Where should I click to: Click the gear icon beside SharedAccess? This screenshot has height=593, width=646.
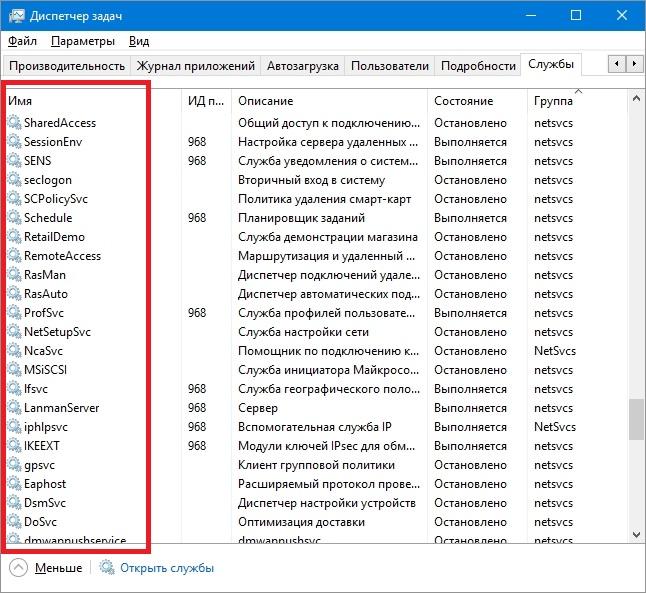point(14,122)
